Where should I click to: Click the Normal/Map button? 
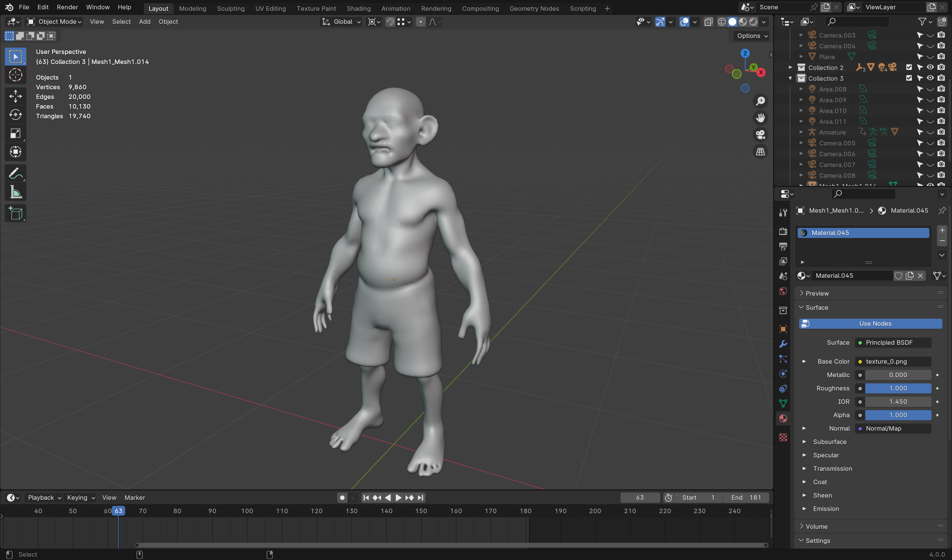point(893,428)
